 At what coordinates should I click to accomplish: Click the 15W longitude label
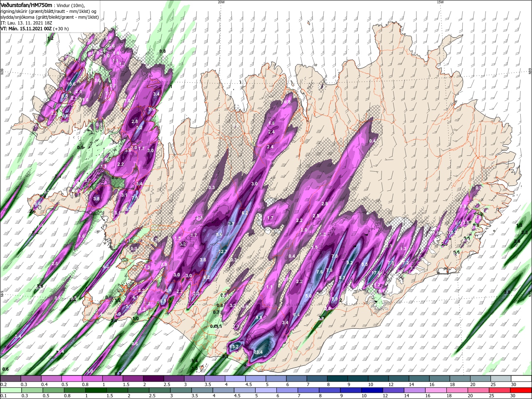440,2
